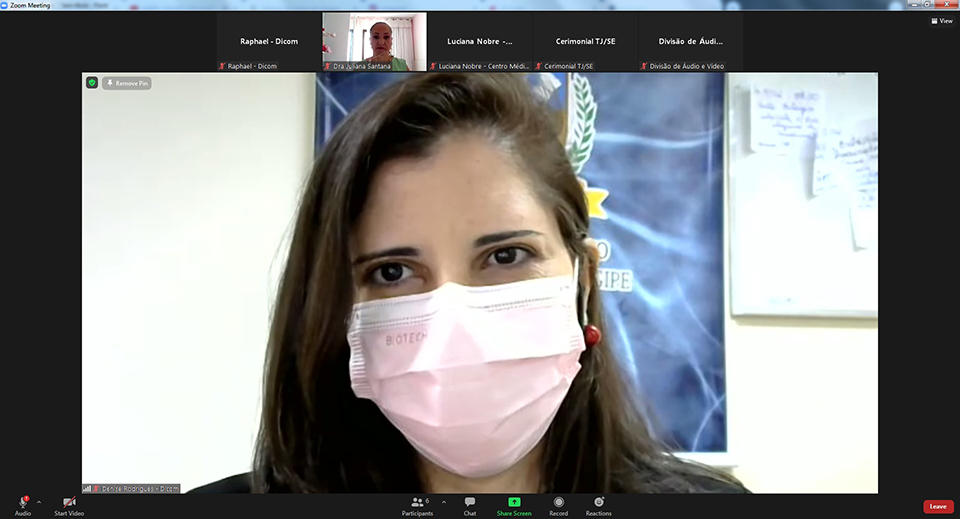
Task: Select the Divisão de Áudio participant tile
Action: (690, 41)
